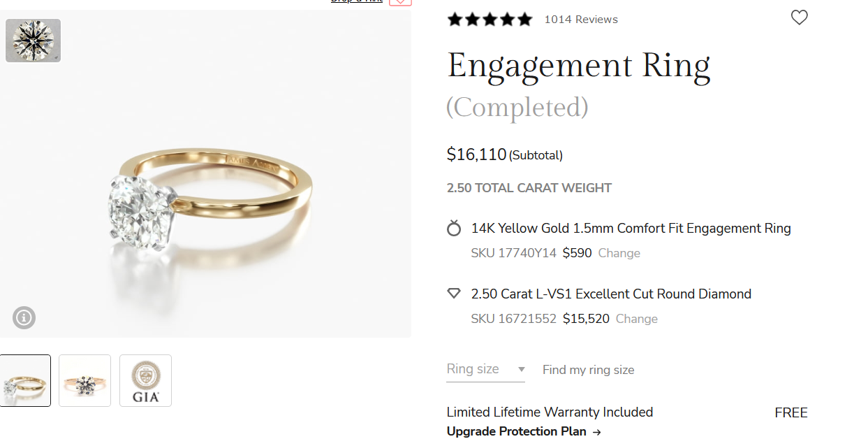Open the loose diamond top-view preview image
The height and width of the screenshot is (446, 868).
pyautogui.click(x=33, y=41)
